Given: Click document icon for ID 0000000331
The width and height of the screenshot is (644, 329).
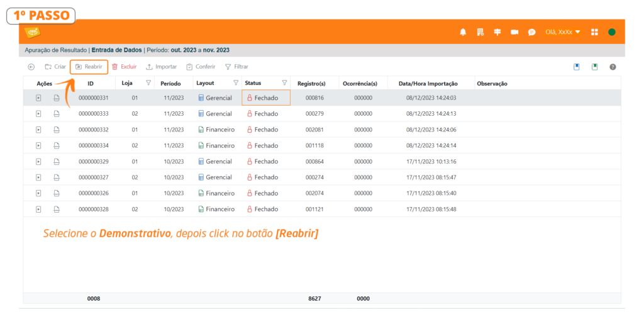Looking at the screenshot, I should pyautogui.click(x=57, y=98).
